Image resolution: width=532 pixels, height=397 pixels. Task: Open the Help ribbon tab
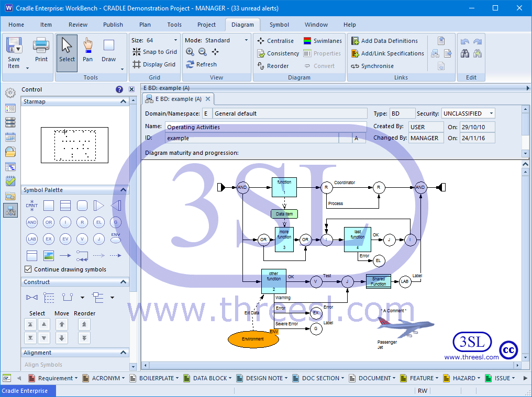[349, 25]
